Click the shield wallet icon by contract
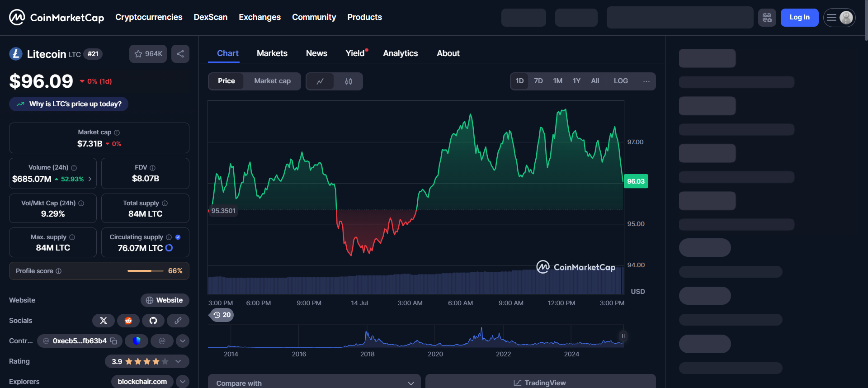The image size is (868, 388). click(x=137, y=341)
